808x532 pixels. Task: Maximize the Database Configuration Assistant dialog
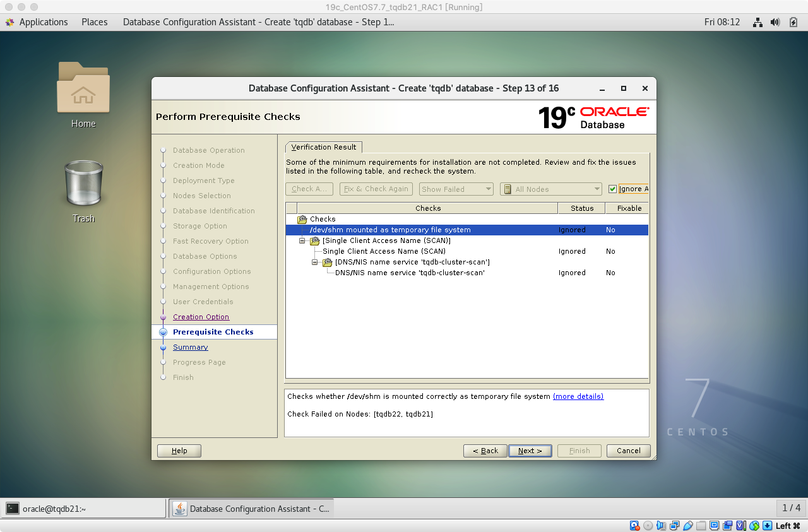pyautogui.click(x=624, y=89)
